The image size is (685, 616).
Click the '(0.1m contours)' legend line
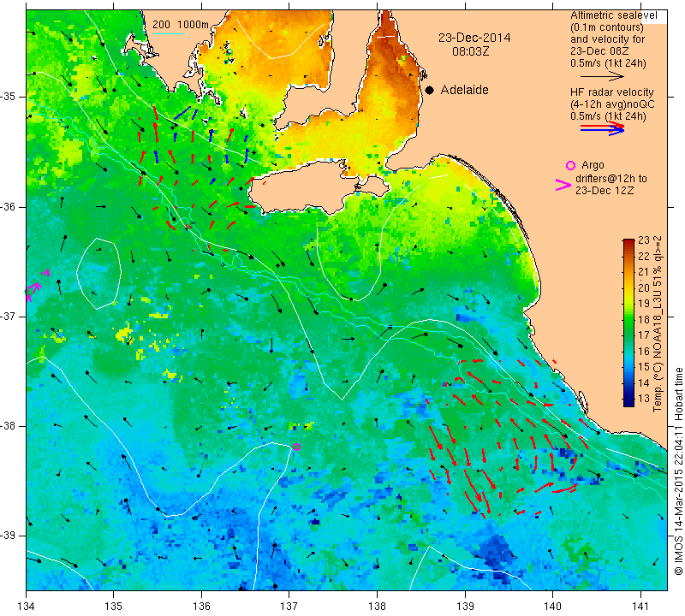607,27
